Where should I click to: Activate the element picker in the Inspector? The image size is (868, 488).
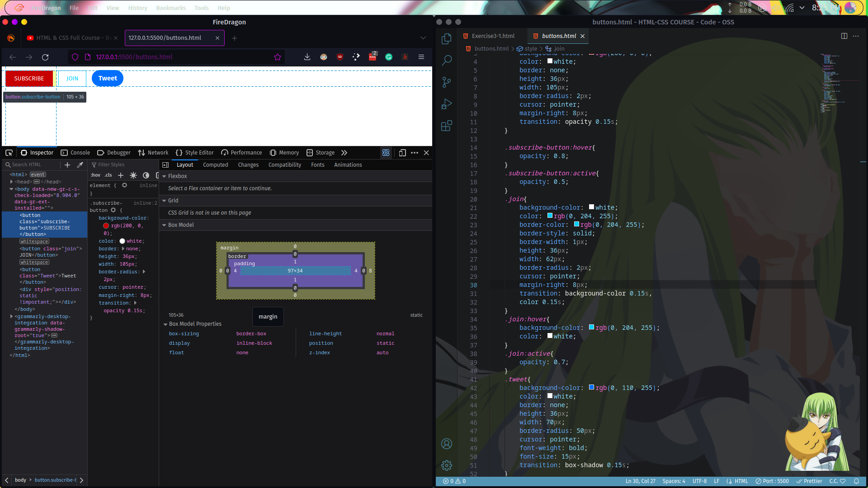click(x=9, y=153)
